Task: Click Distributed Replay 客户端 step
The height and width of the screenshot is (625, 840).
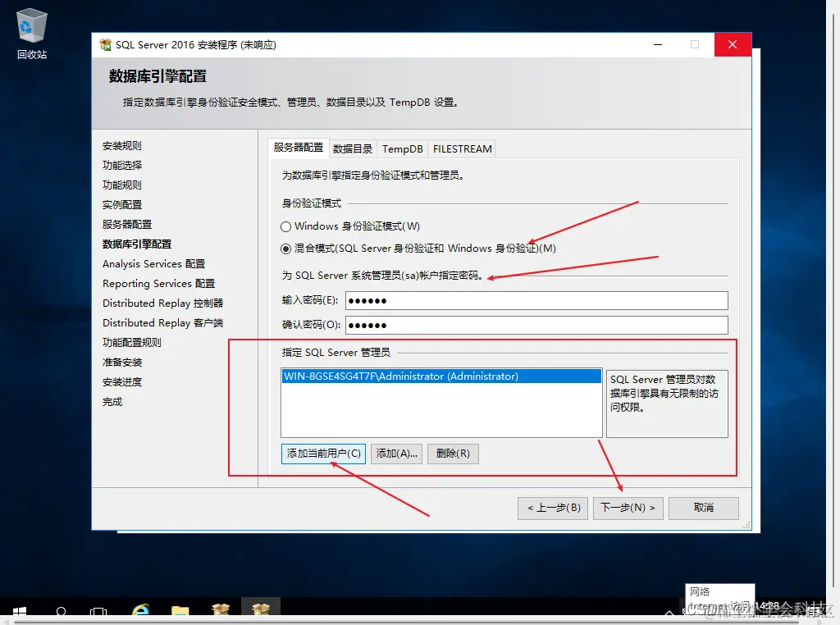Action: click(163, 323)
